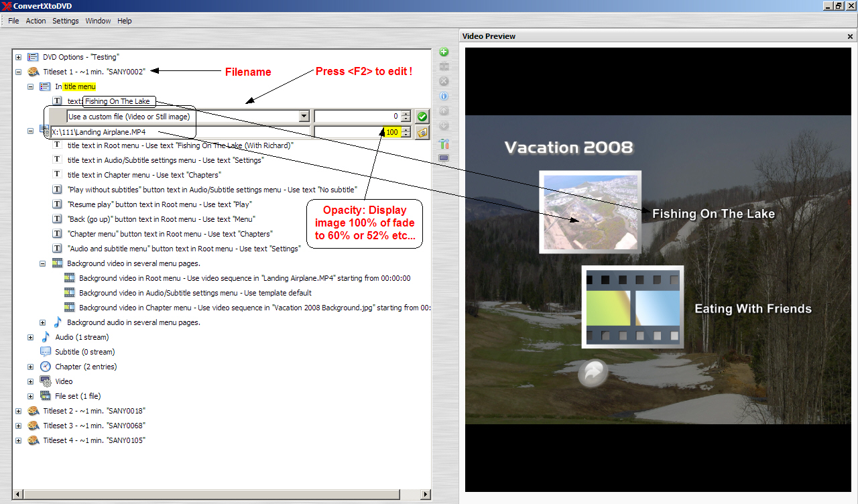Click the film reel icon of Titleset 3
This screenshot has height=504, width=858.
33,426
